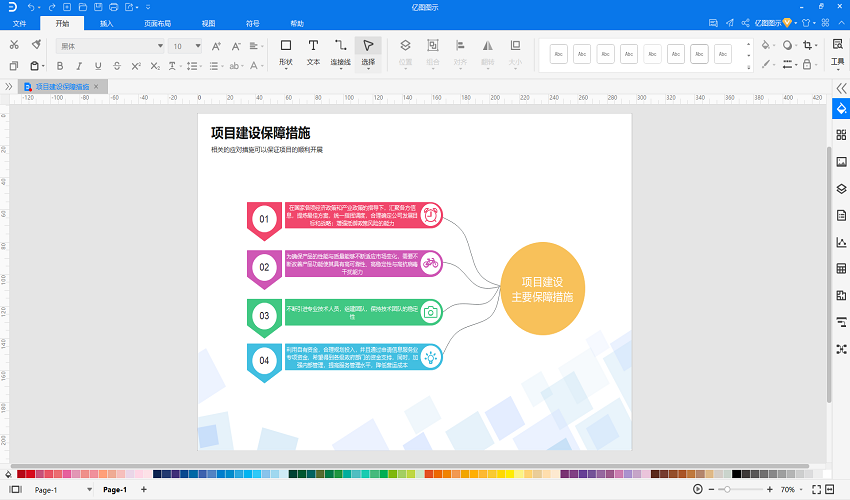Toggle Bold formatting
Image resolution: width=850 pixels, height=500 pixels.
click(60, 66)
